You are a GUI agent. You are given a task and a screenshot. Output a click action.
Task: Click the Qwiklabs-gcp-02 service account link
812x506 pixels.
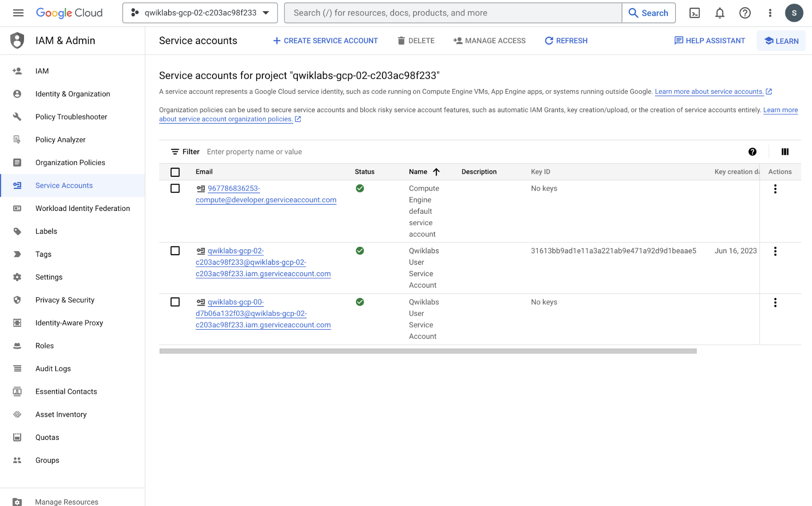pos(263,262)
